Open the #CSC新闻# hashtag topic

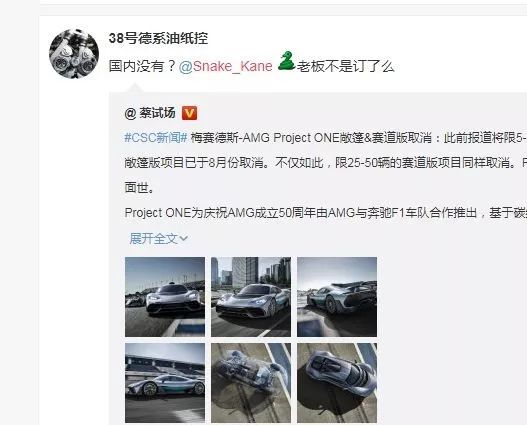point(156,138)
